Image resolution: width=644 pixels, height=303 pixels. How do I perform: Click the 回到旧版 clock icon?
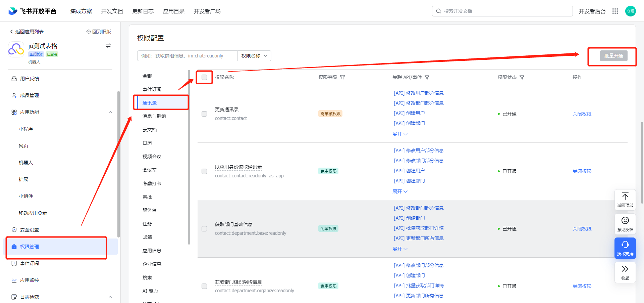[89, 32]
